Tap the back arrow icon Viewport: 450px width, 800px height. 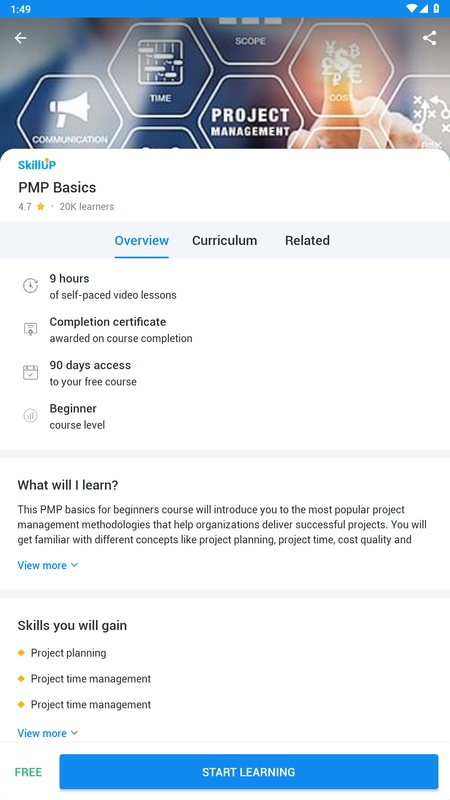point(20,38)
